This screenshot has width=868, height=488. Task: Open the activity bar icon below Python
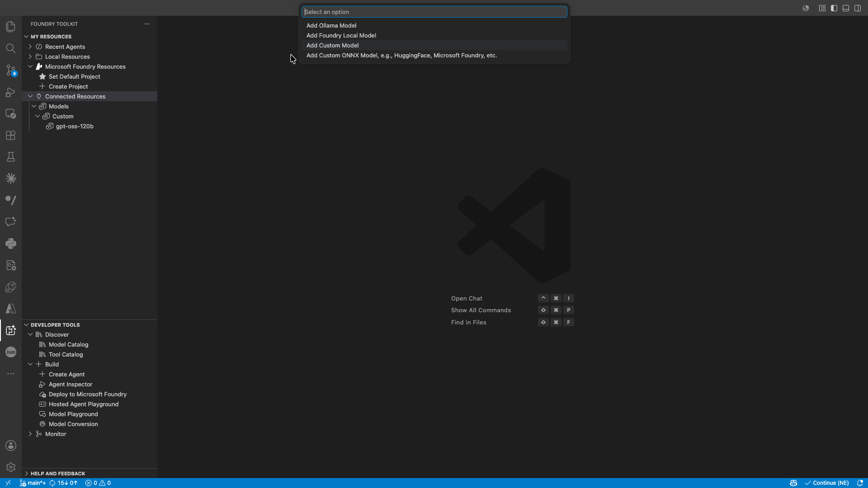(11, 265)
